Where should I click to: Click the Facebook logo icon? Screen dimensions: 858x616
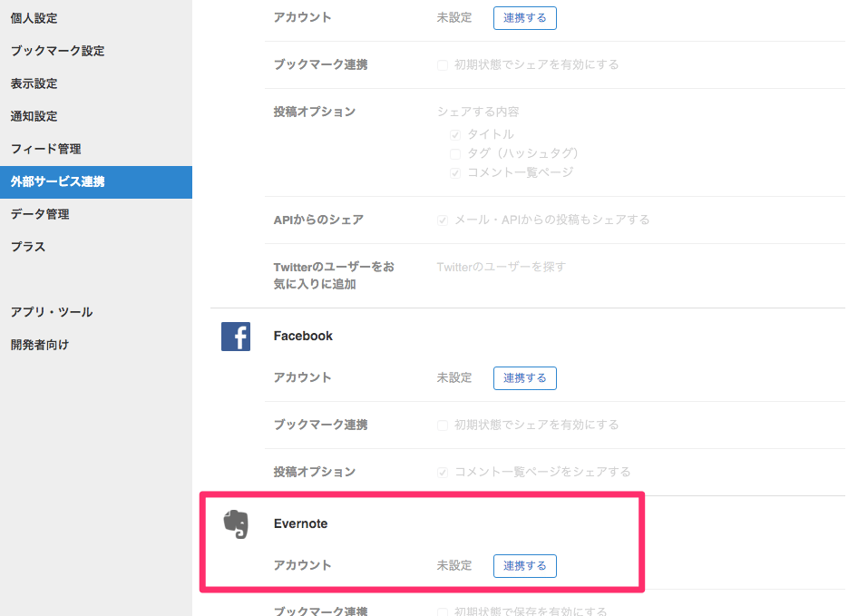click(236, 337)
